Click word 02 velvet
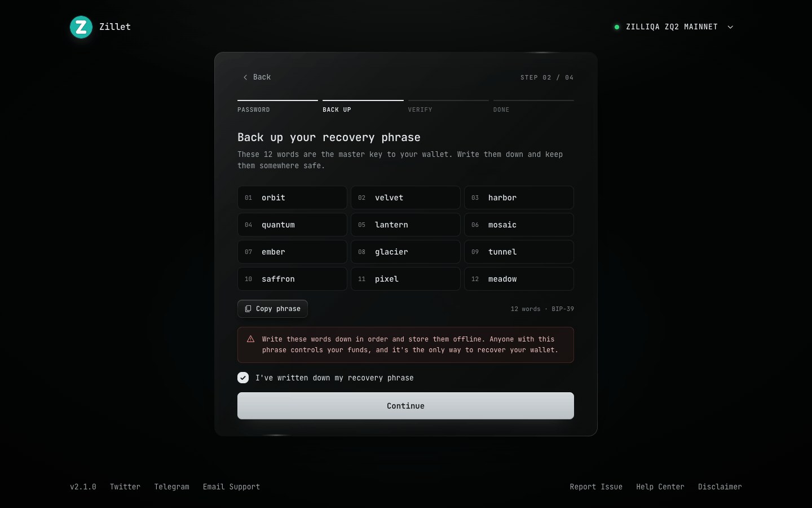 point(405,198)
